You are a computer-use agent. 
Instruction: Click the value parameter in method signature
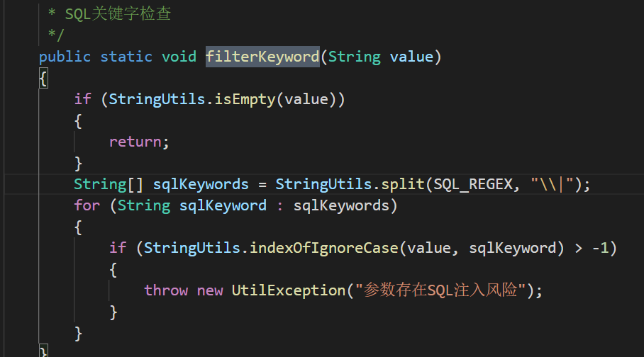pyautogui.click(x=411, y=57)
